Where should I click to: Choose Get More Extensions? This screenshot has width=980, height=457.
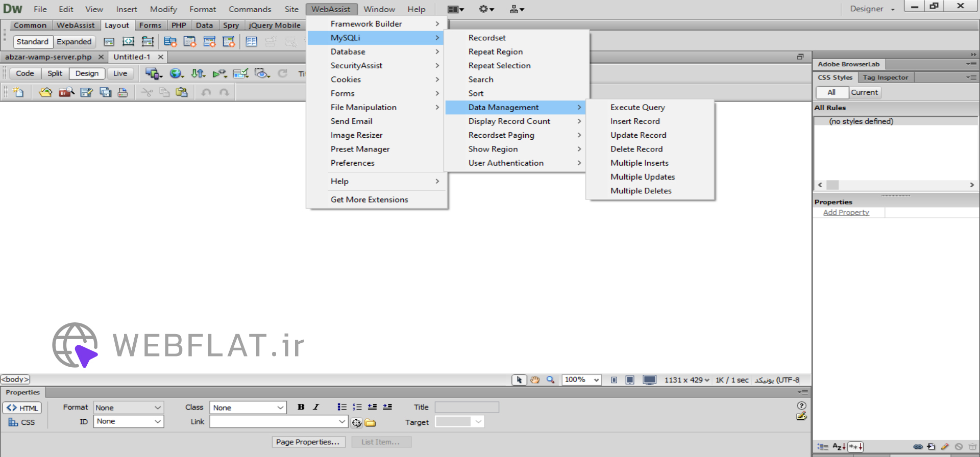pos(377,200)
